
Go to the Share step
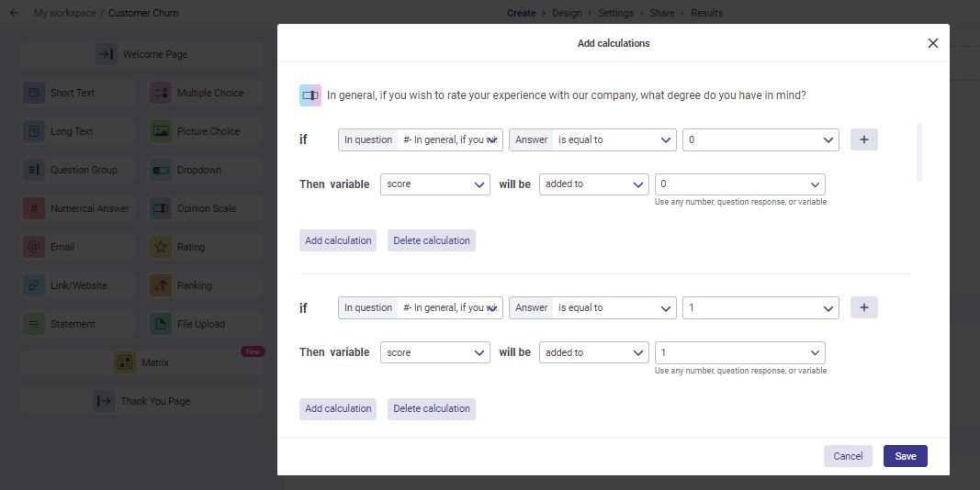point(662,13)
